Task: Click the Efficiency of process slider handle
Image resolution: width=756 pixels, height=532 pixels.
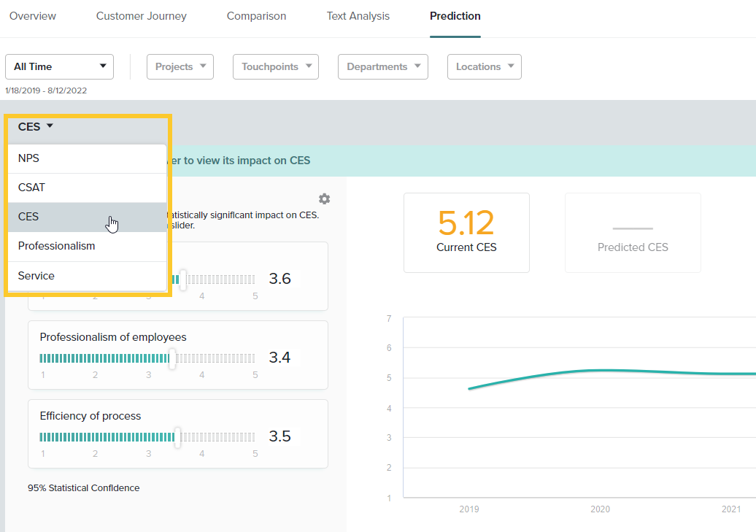Action: pyautogui.click(x=177, y=436)
